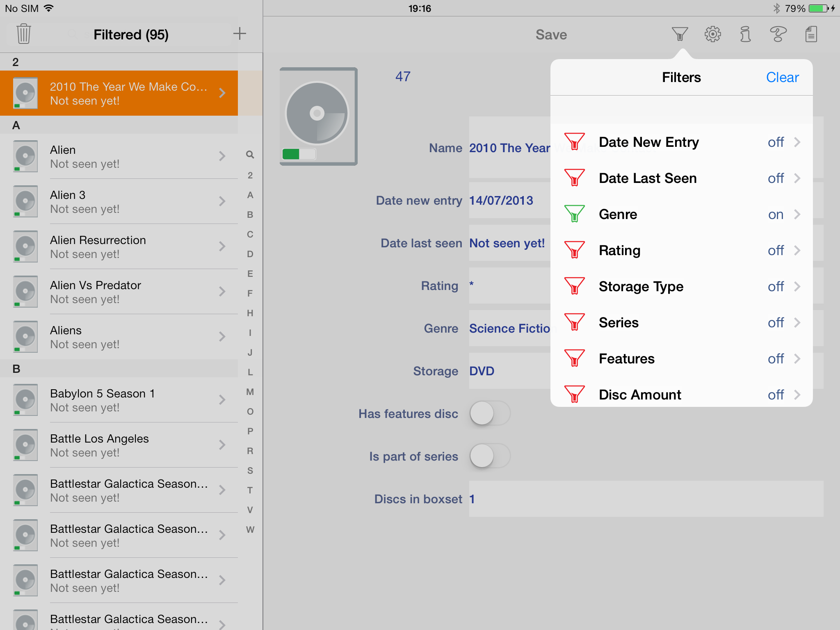Open the Disc Amount filter entry

(682, 395)
